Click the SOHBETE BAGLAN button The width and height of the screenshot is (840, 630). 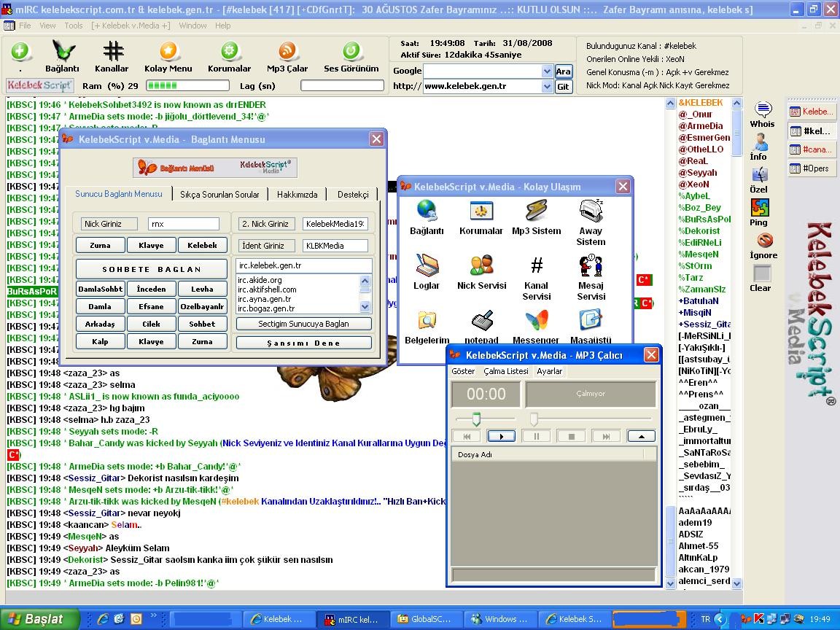(x=152, y=269)
